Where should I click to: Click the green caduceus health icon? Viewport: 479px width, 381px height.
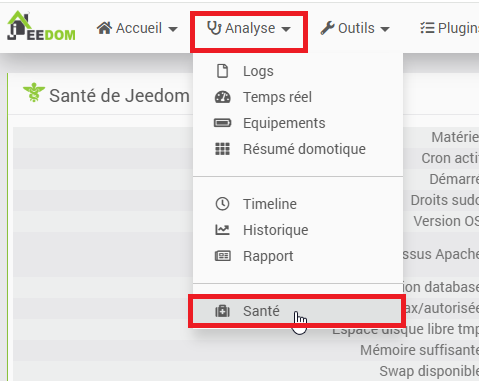(34, 92)
